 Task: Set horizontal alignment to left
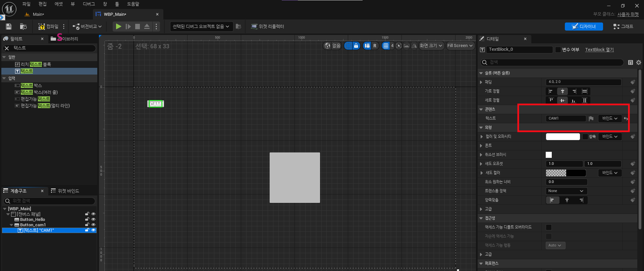coord(551,91)
